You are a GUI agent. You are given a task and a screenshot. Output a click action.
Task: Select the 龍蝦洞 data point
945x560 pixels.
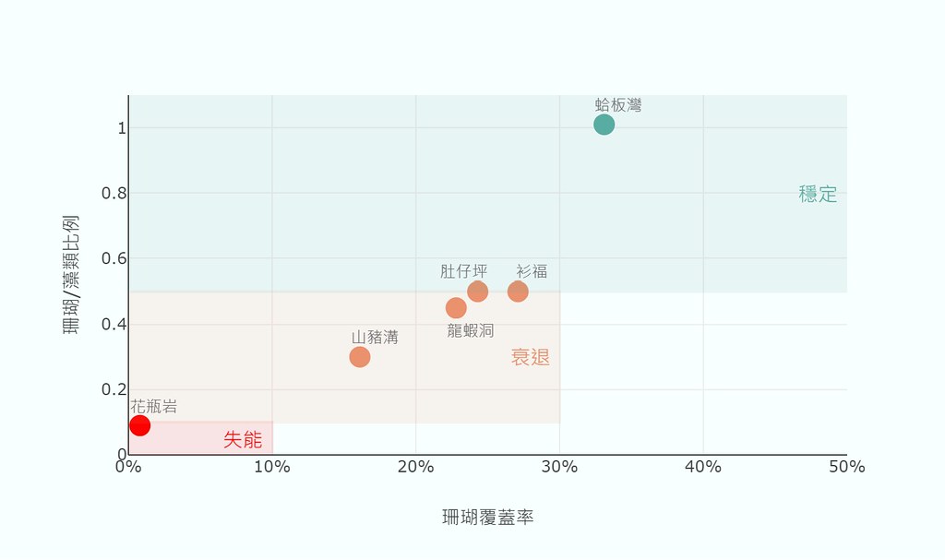click(456, 308)
